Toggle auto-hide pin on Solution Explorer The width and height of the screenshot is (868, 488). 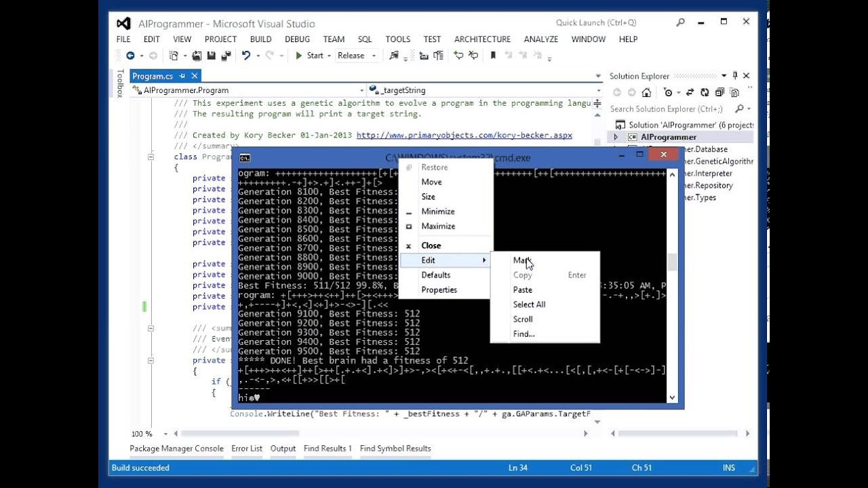[735, 76]
